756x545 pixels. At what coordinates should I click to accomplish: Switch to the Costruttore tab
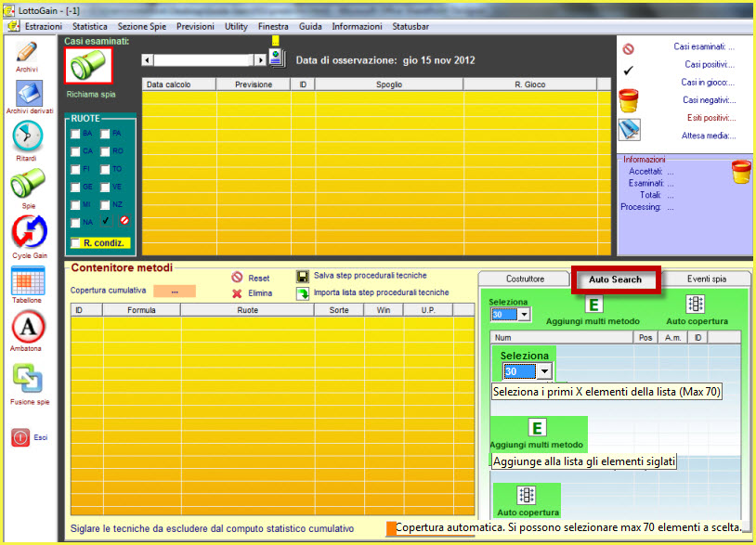pyautogui.click(x=525, y=279)
